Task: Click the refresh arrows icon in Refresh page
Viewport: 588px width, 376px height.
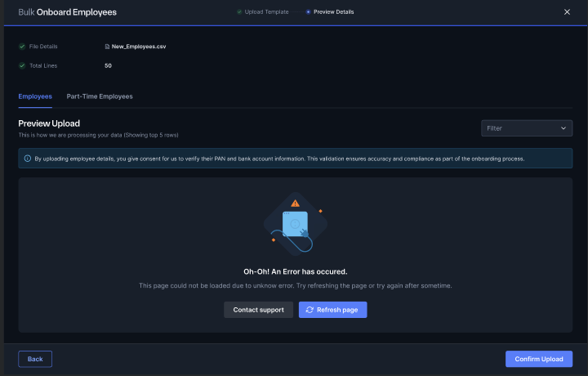Action: pyautogui.click(x=310, y=310)
